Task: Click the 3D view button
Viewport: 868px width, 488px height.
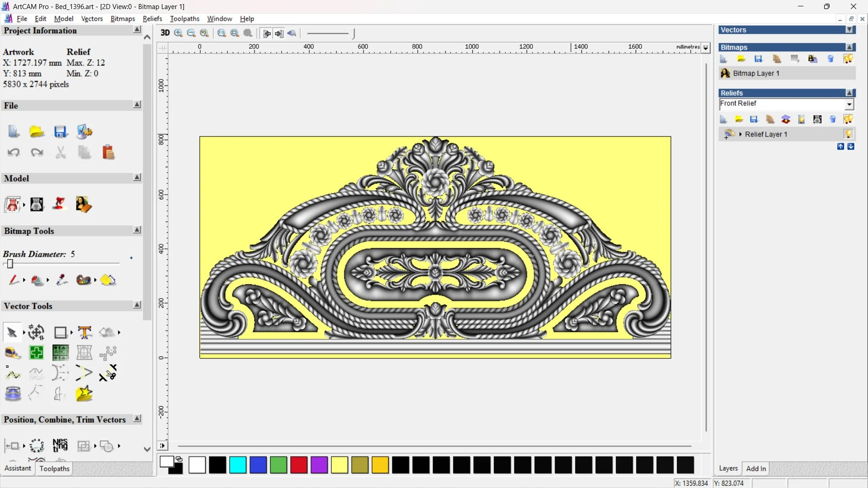Action: [x=165, y=33]
